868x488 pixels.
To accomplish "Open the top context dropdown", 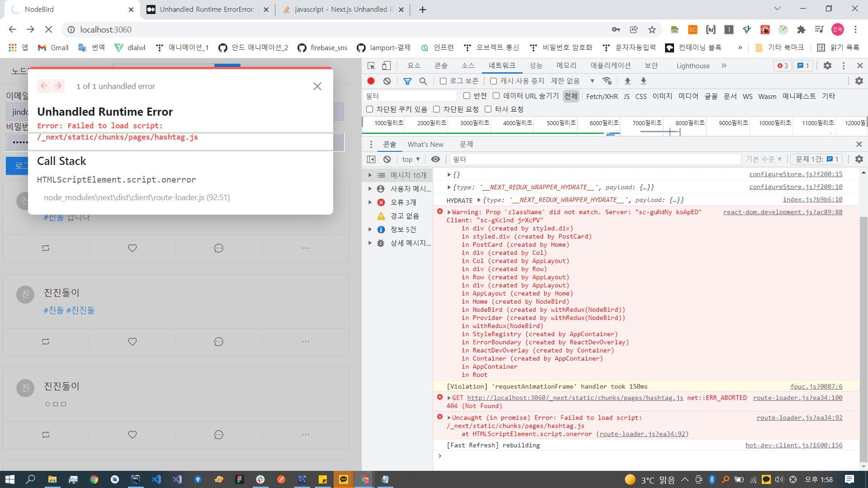I will click(411, 159).
